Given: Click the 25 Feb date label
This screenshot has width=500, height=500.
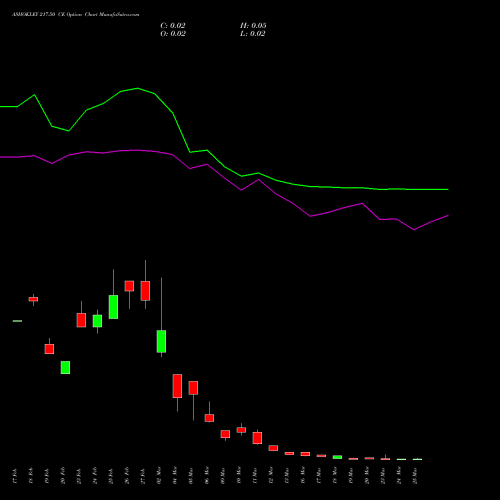Looking at the screenshot, I should 111,476.
